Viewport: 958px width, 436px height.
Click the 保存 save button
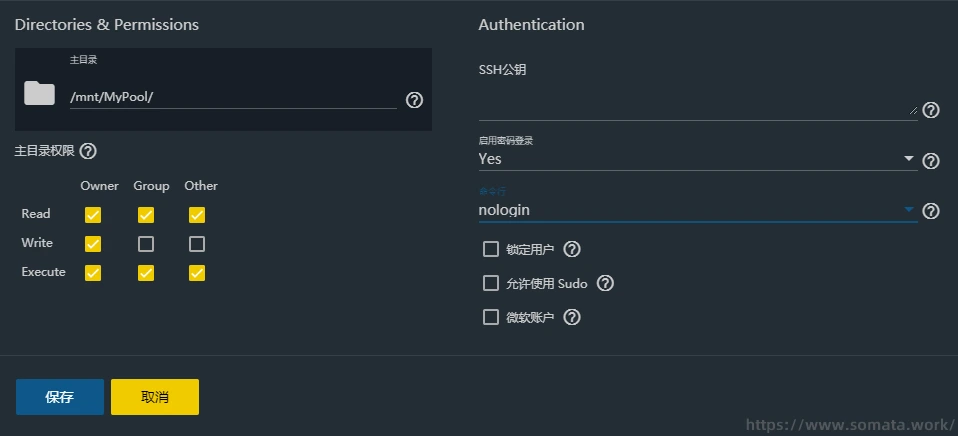[60, 397]
